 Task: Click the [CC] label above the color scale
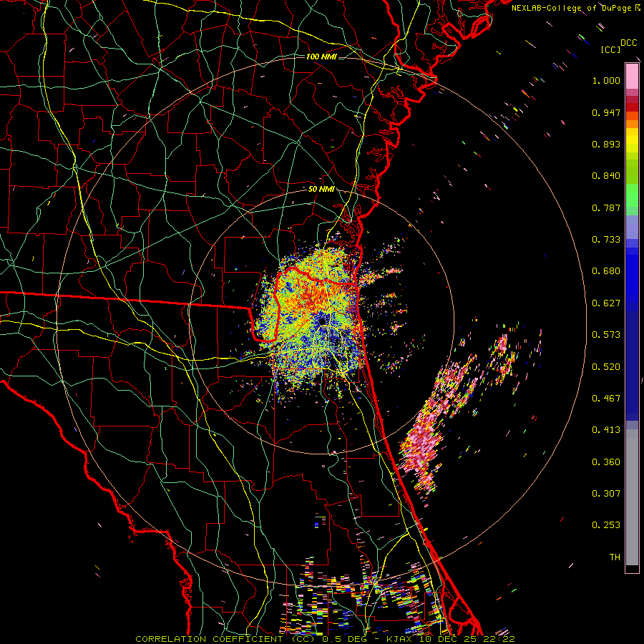coord(610,49)
